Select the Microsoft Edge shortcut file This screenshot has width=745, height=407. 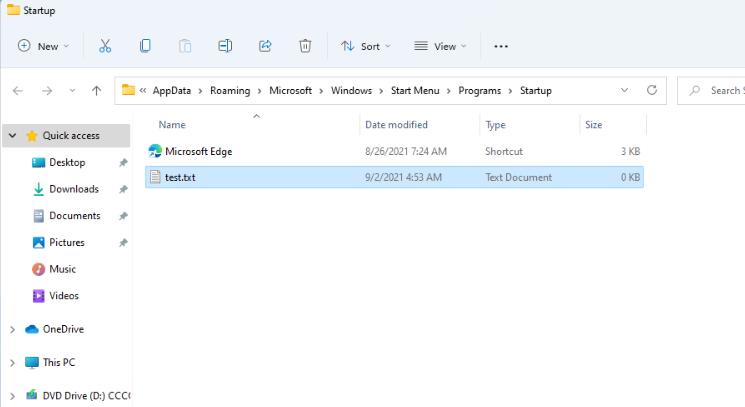pos(197,151)
